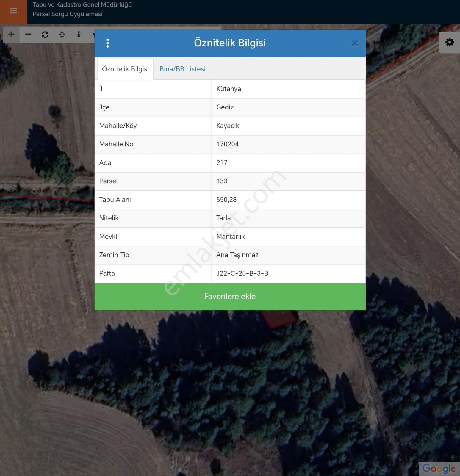Select Mahalle No value 170204
The width and height of the screenshot is (460, 476).
click(228, 144)
